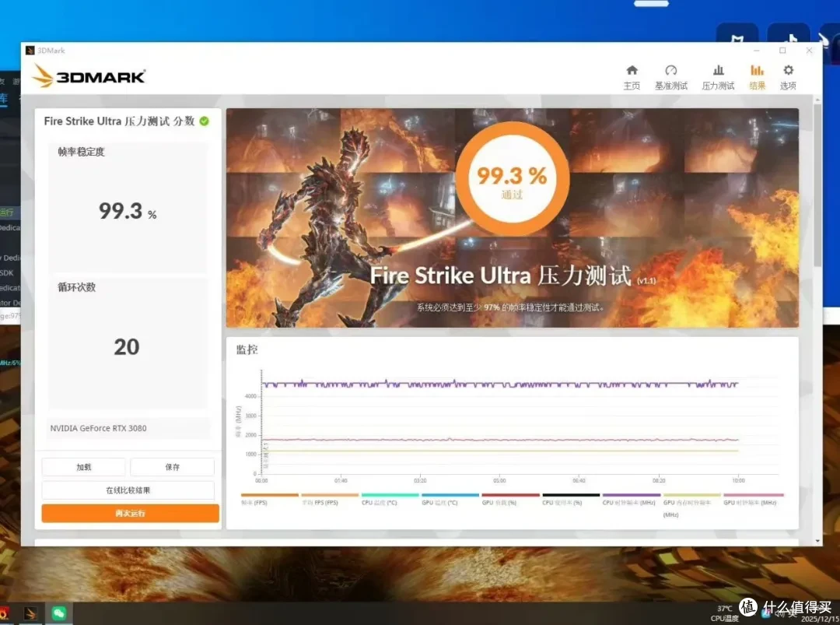
Task: Click the 保存 save button
Action: 173,467
